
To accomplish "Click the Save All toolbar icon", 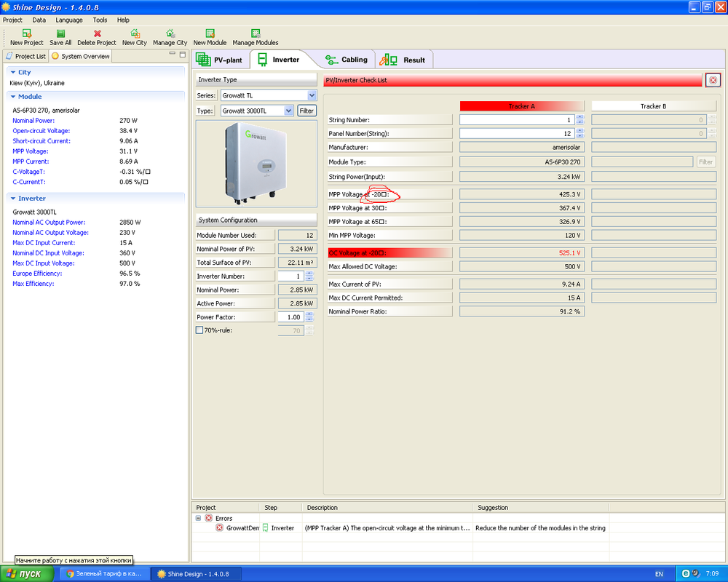I will click(60, 33).
